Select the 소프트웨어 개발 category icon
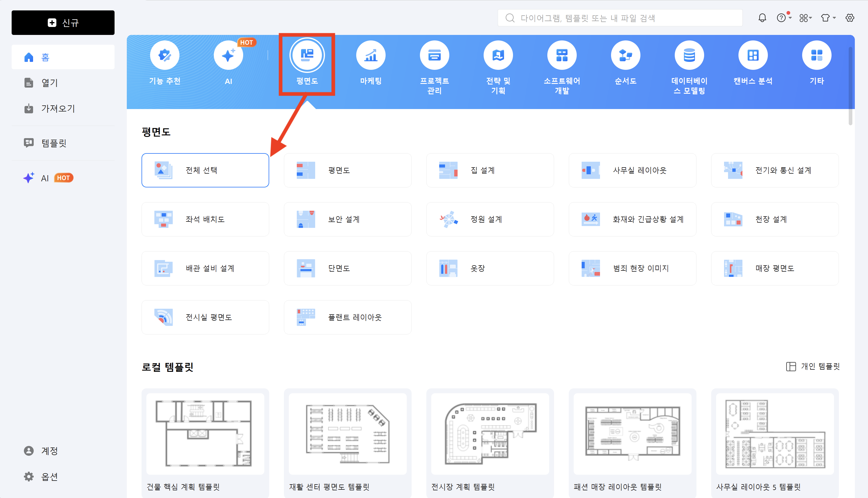 562,55
